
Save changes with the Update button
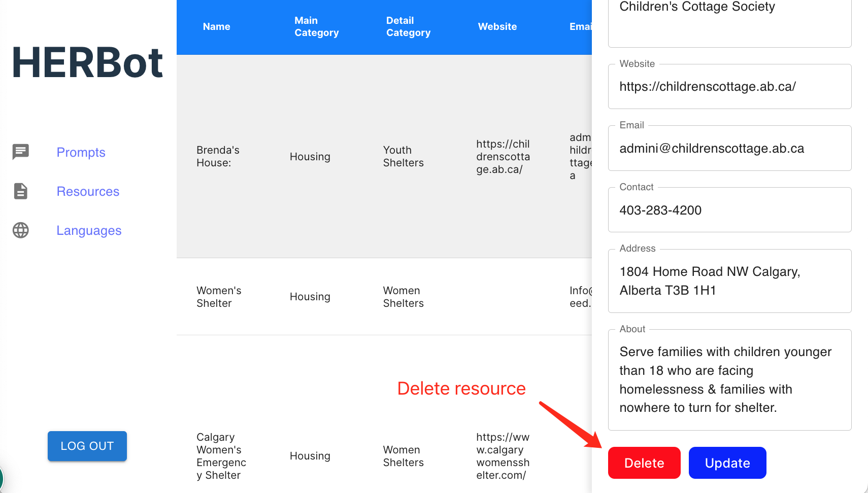pos(727,463)
